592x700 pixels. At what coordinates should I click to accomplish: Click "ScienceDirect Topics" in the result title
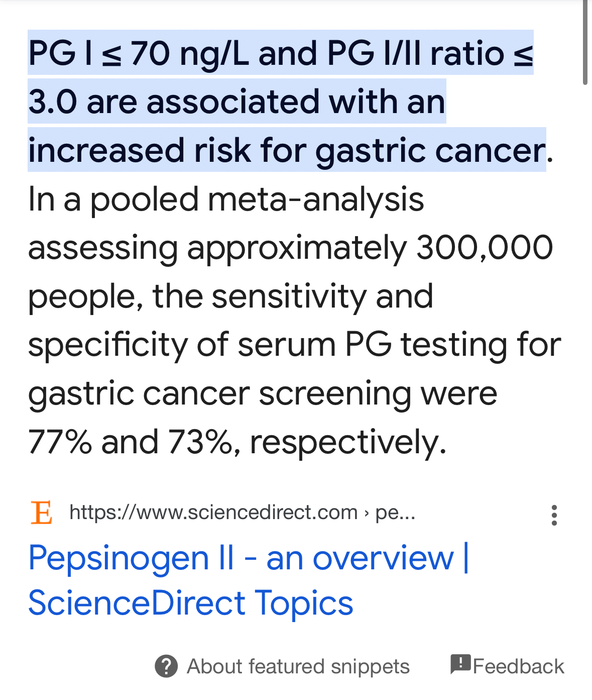point(191,603)
